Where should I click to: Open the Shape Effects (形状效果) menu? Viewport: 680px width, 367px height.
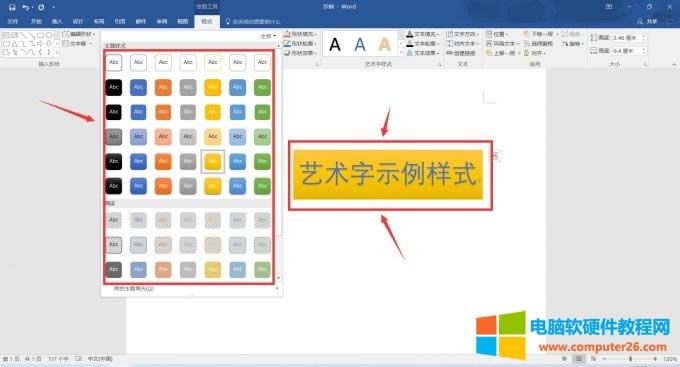pyautogui.click(x=301, y=53)
